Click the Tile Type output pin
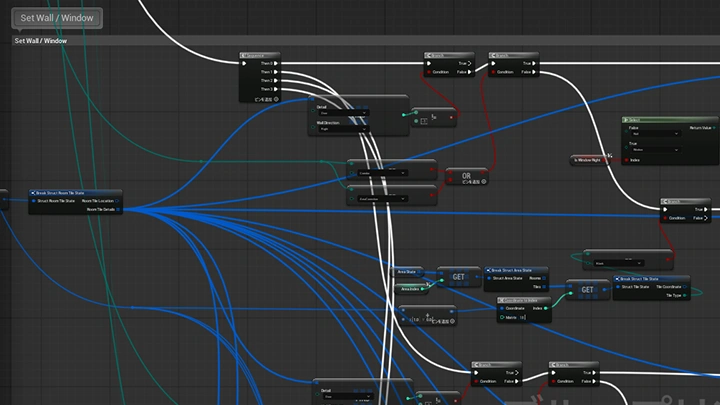Image resolution: width=720 pixels, height=405 pixels. point(685,295)
